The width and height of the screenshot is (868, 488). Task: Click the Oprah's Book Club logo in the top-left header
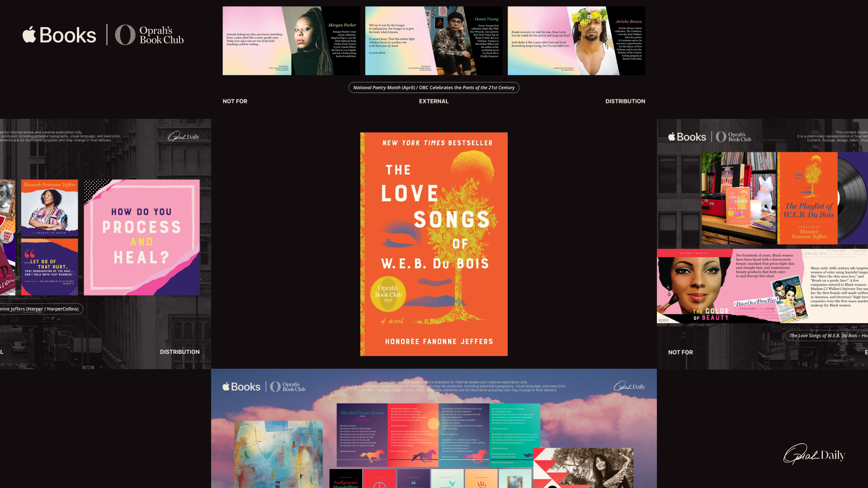click(149, 35)
